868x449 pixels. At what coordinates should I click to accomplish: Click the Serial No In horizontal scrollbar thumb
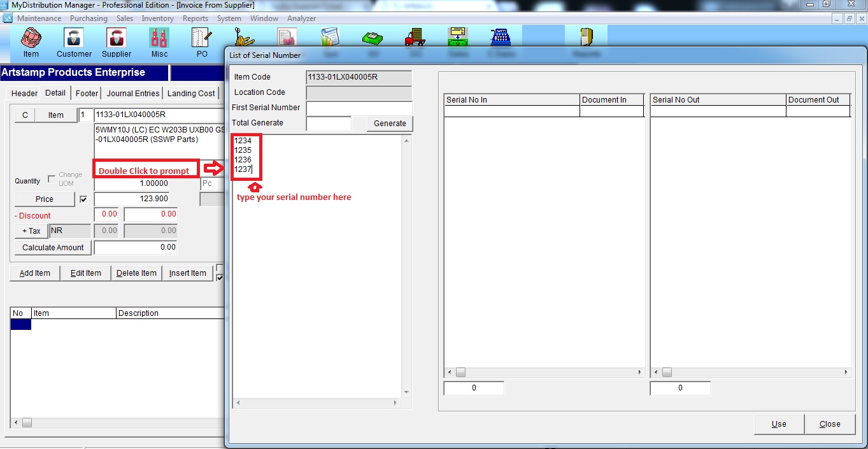[x=460, y=372]
